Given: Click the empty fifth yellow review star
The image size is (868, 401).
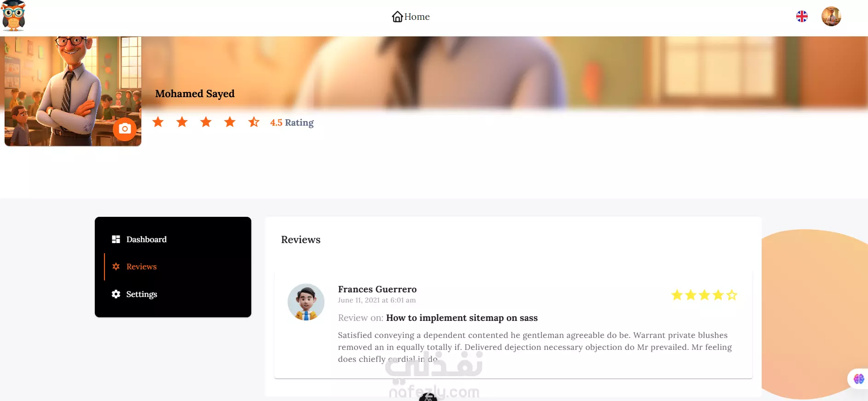Looking at the screenshot, I should (732, 295).
